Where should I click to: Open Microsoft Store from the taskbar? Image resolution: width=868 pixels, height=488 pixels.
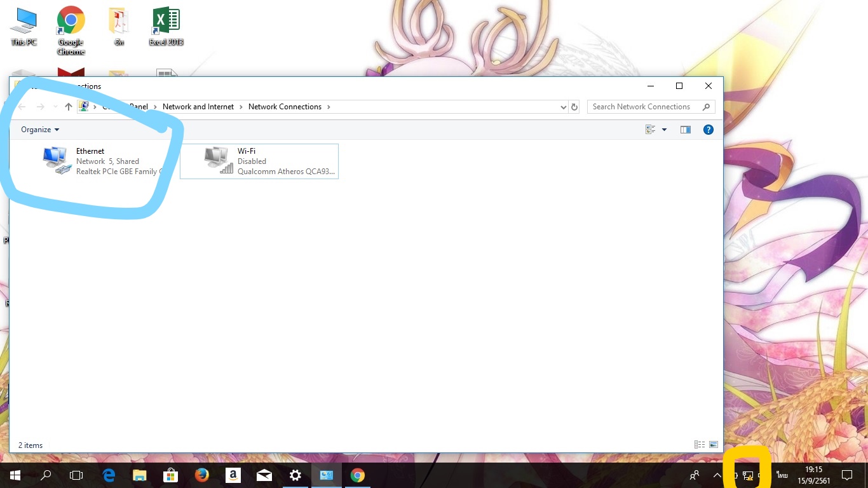coord(171,475)
